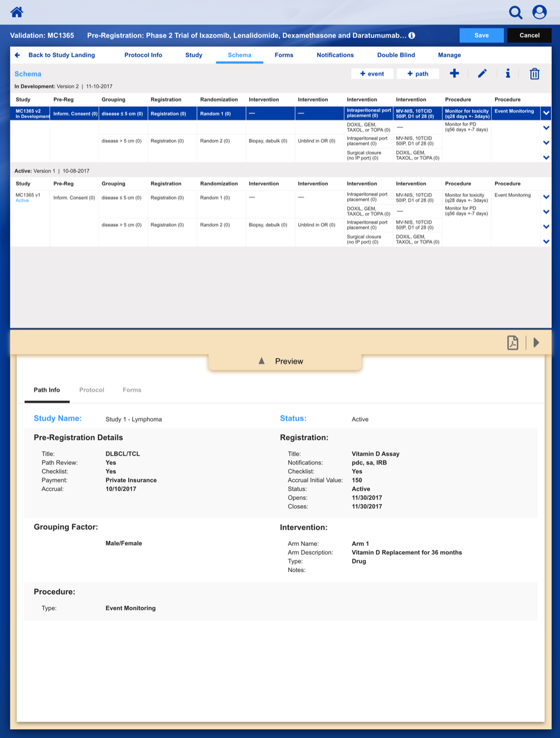Click Schema section heading
The height and width of the screenshot is (738, 560).
click(27, 74)
